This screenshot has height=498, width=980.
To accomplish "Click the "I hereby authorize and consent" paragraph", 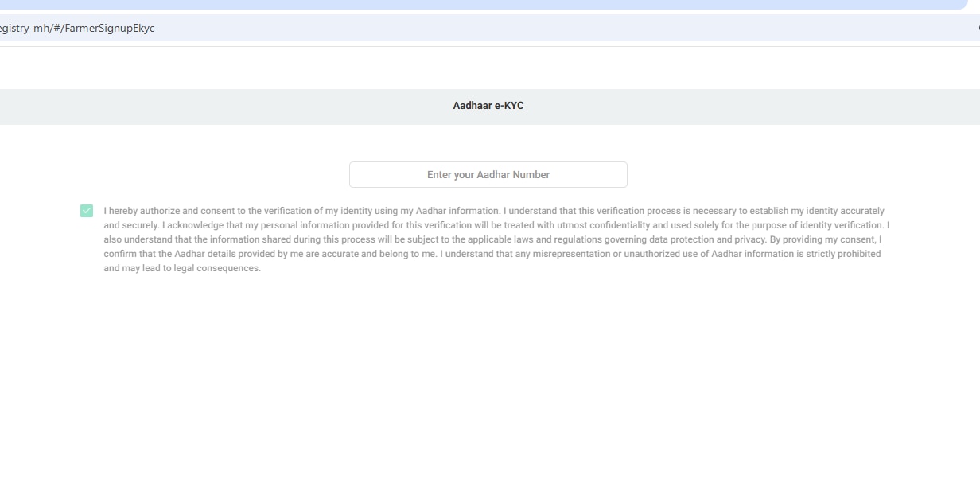I will 496,239.
